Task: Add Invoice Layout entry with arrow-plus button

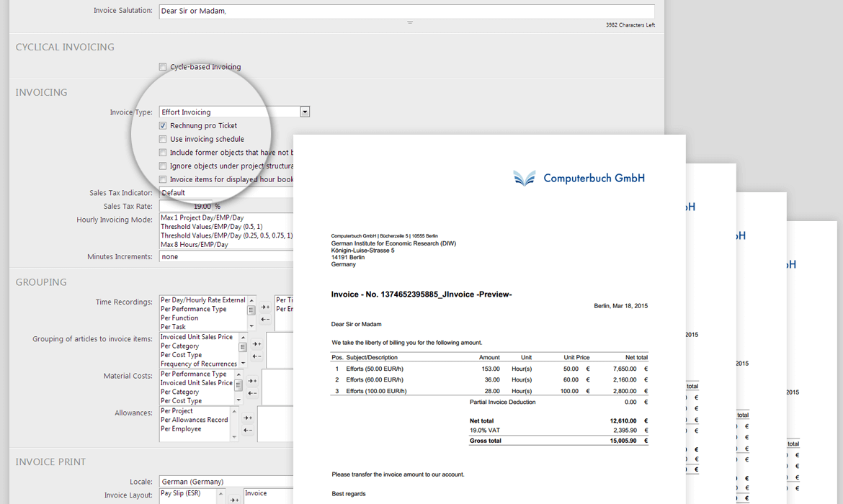Action: 234,500
